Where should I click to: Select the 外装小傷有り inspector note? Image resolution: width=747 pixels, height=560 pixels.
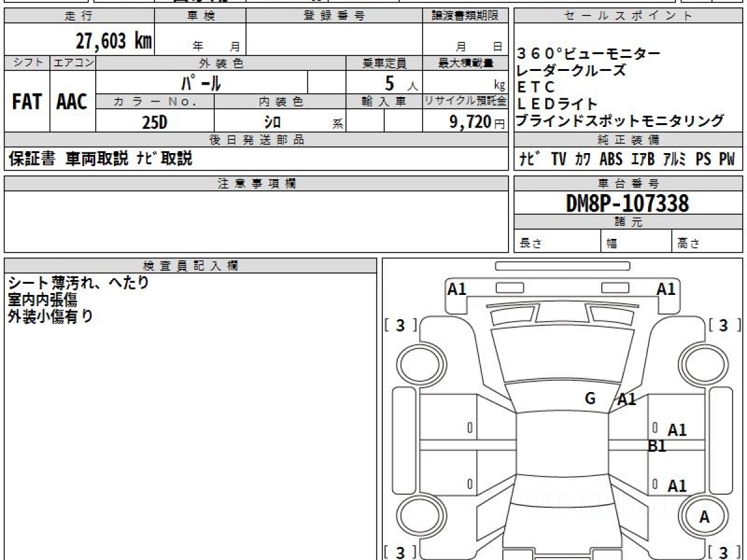point(50,317)
